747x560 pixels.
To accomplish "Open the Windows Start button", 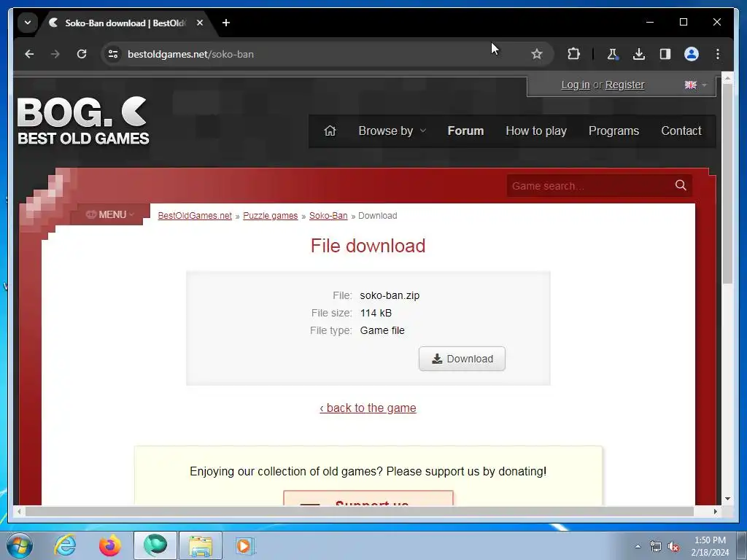I will tap(19, 545).
